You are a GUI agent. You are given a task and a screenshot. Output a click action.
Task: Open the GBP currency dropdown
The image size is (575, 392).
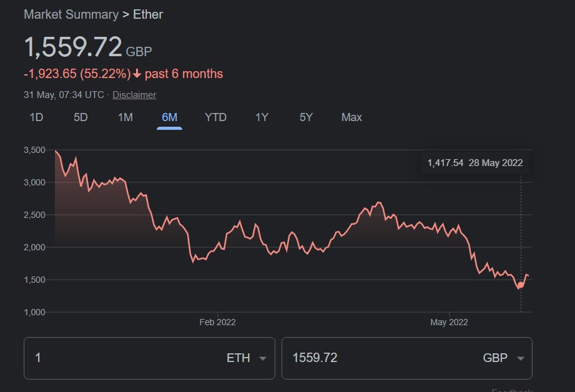point(503,358)
